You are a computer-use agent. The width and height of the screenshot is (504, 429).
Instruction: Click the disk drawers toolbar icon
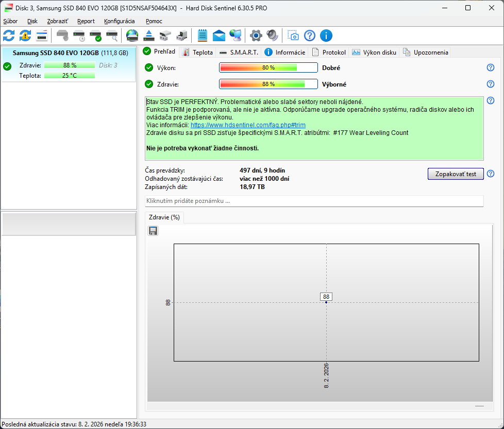[x=165, y=36]
